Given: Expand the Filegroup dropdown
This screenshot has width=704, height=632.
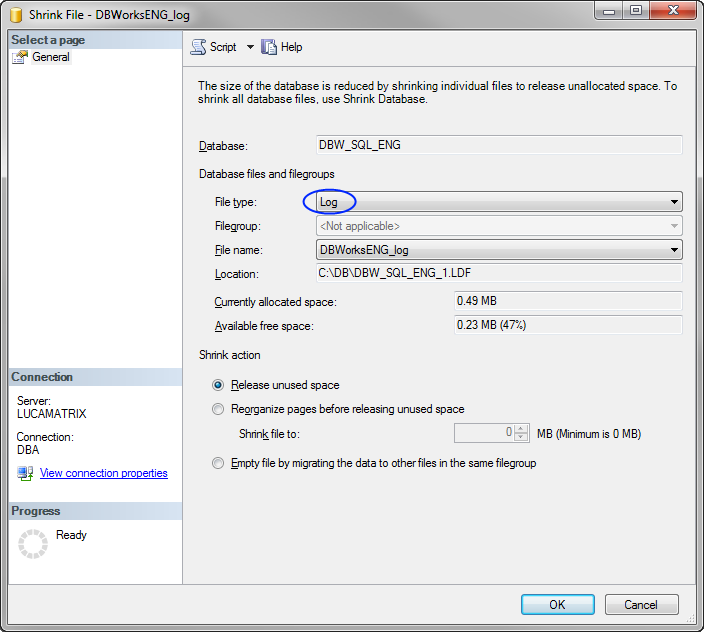Looking at the screenshot, I should point(499,226).
